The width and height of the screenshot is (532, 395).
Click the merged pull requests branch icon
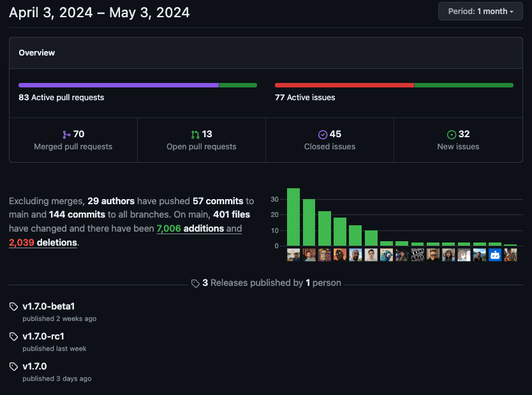(x=66, y=135)
